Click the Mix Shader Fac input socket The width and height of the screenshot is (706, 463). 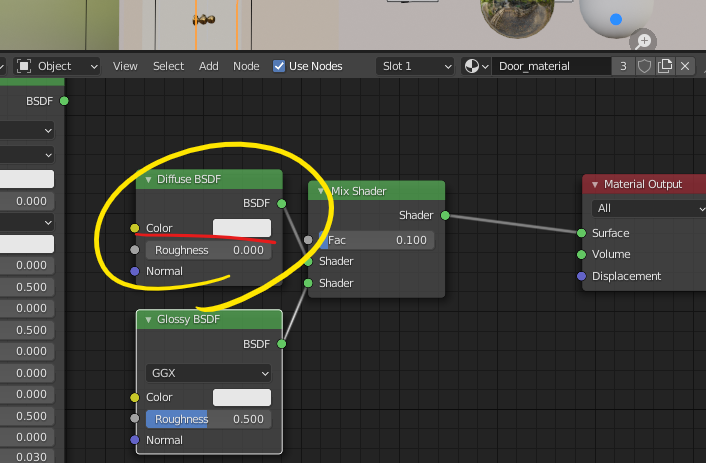pos(308,240)
